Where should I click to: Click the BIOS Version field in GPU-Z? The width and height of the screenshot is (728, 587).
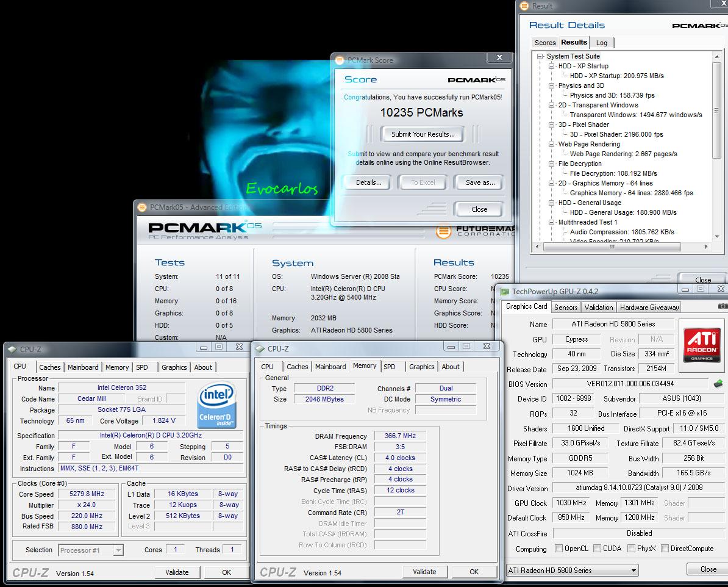pos(630,384)
